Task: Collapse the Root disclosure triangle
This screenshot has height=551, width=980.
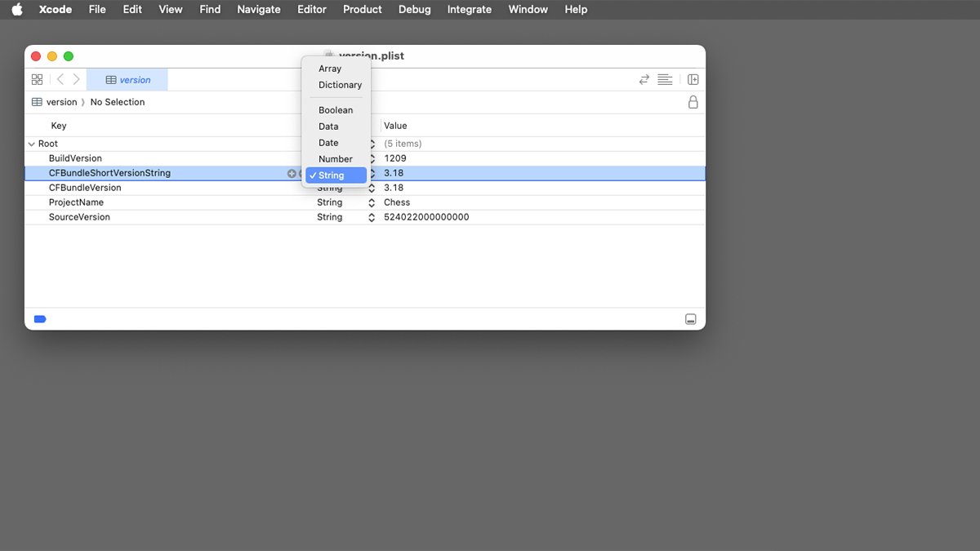Action: tap(32, 144)
